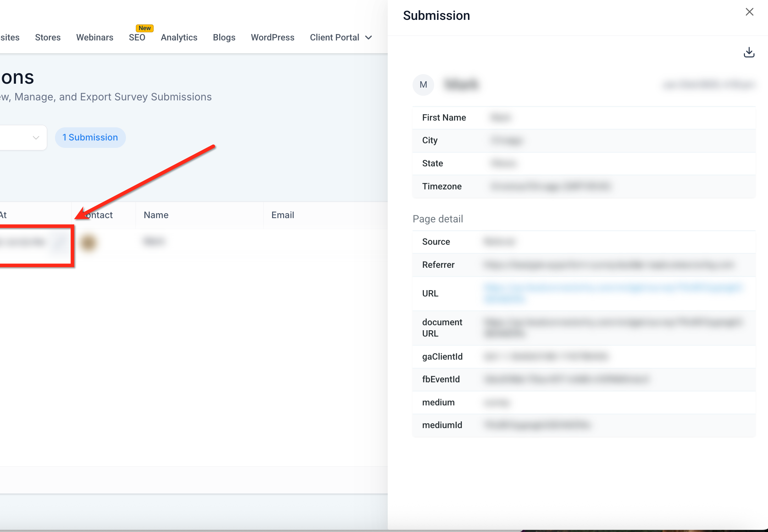
Task: Click the yellow New badge above SEO
Action: click(x=145, y=28)
